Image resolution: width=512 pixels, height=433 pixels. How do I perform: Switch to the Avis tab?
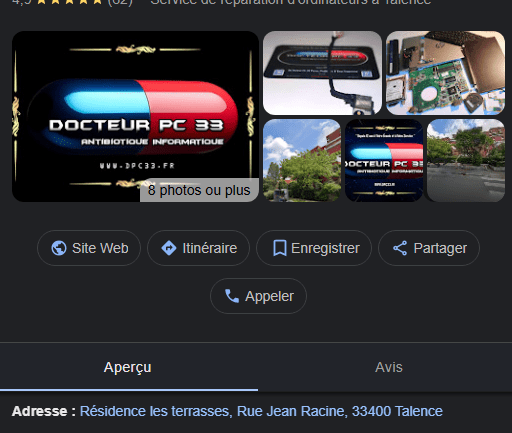(x=389, y=367)
